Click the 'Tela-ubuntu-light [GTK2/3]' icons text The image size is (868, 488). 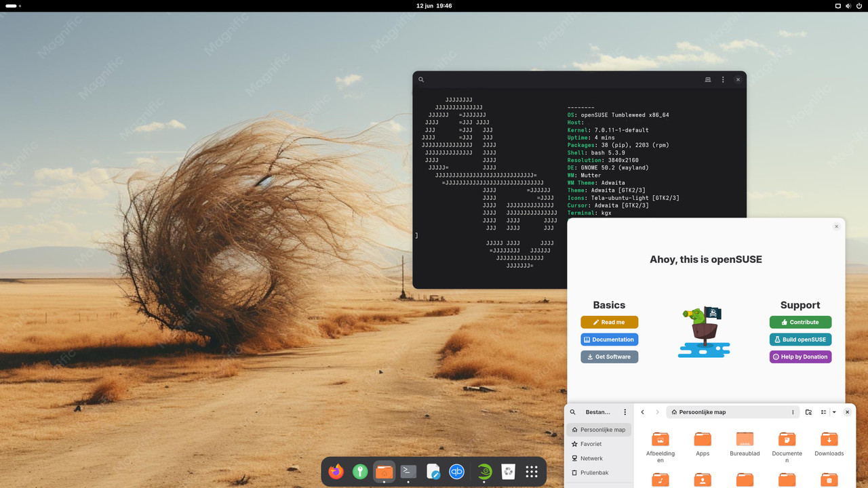click(x=635, y=198)
